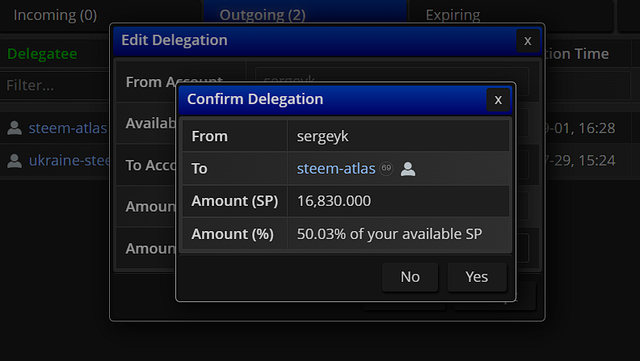Close the Confirm Delegation dialog
Screen dimensions: 640x361
(498, 100)
